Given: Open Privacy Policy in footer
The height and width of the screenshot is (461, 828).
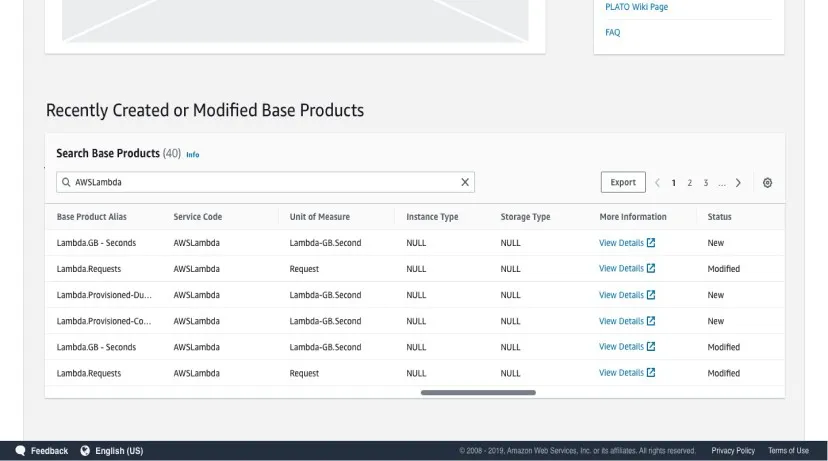Looking at the screenshot, I should tap(733, 450).
